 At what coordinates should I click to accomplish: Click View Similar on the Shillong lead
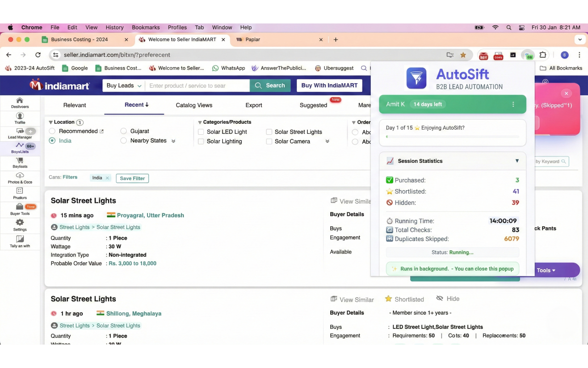[352, 299]
